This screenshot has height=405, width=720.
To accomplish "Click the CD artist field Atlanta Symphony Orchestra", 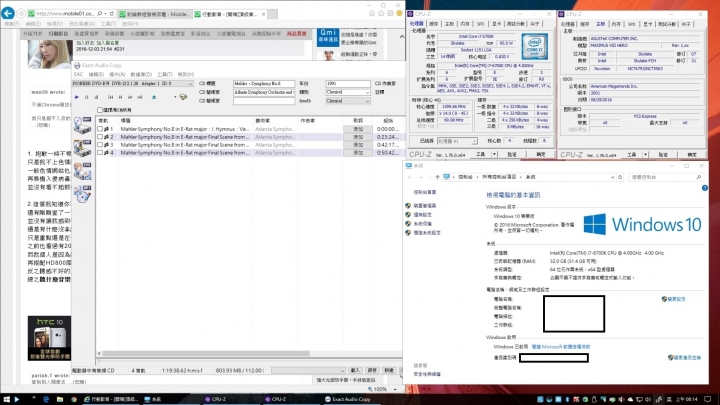I will point(264,92).
